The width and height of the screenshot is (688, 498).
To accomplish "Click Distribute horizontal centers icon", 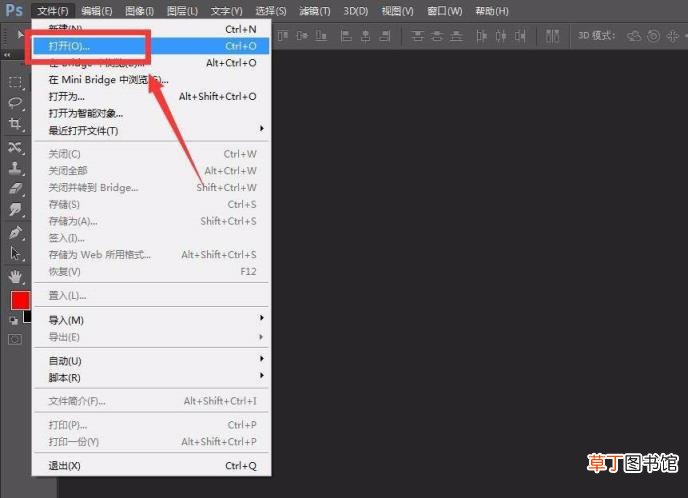I will point(501,36).
